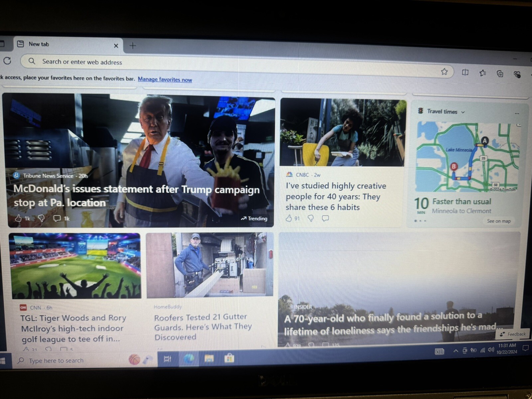The height and width of the screenshot is (399, 532).
Task: Click the search or enter web address bar
Action: click(237, 67)
